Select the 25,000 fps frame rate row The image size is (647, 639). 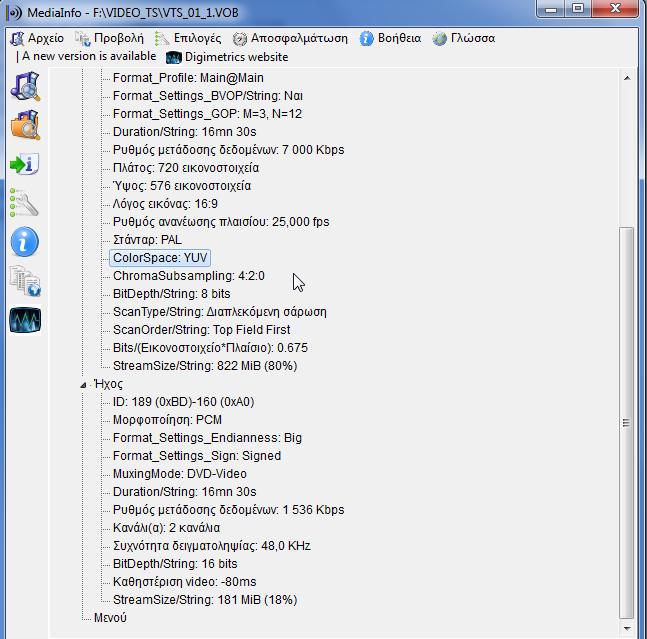point(221,222)
